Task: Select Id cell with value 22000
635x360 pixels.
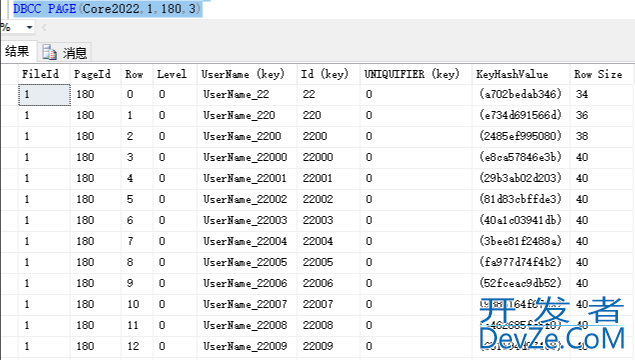Action: pyautogui.click(x=328, y=158)
